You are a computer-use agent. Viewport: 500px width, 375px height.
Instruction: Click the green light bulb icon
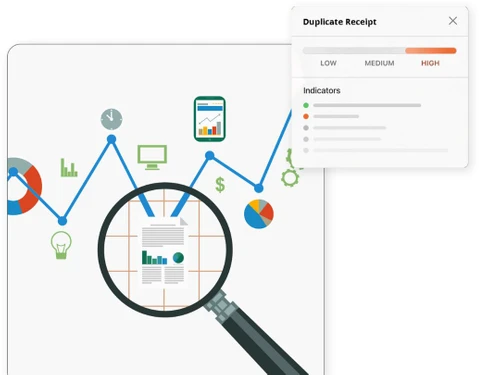[x=61, y=245]
